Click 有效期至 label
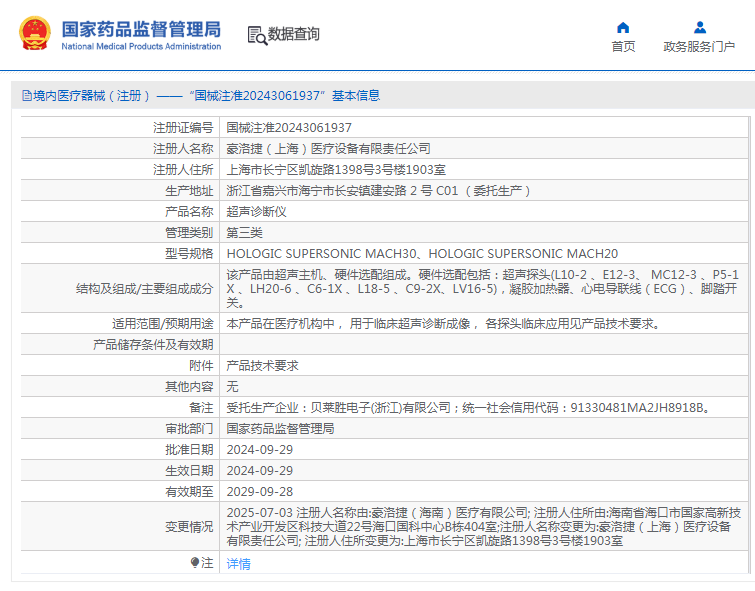This screenshot has height=591, width=755. click(x=189, y=492)
